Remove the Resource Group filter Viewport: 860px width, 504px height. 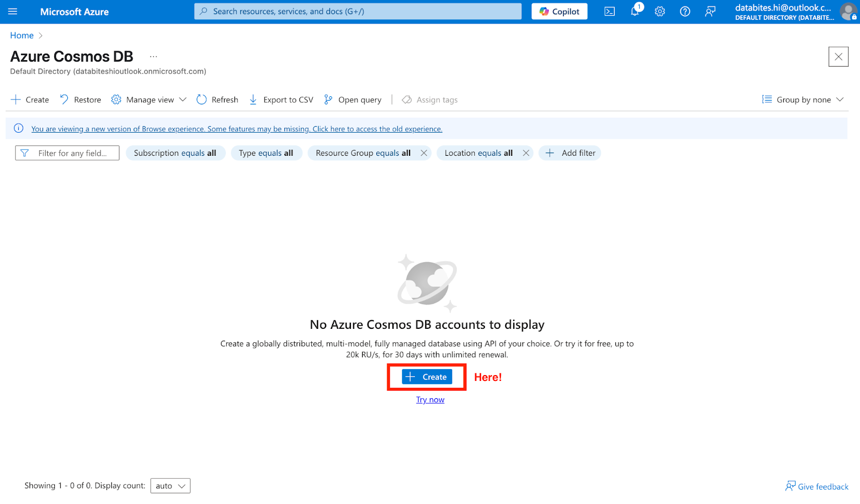point(424,153)
